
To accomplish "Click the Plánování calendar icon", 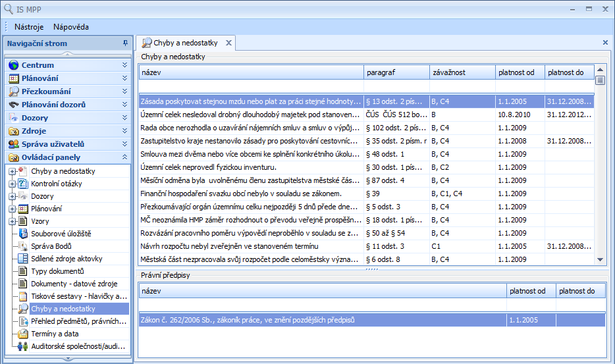I will 14,78.
